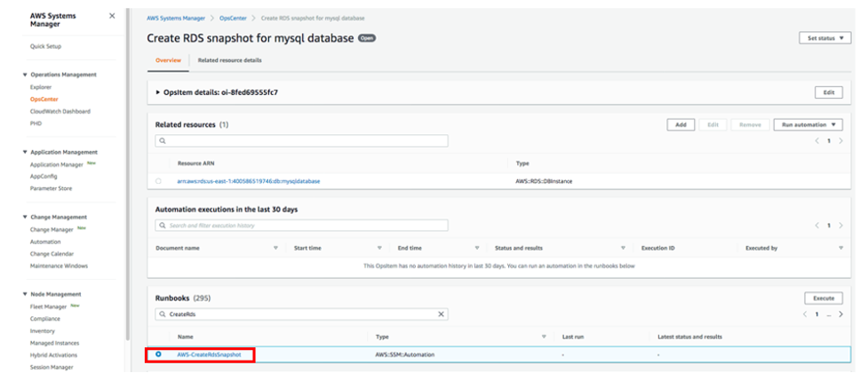Open Explorer in the sidebar

(x=41, y=87)
